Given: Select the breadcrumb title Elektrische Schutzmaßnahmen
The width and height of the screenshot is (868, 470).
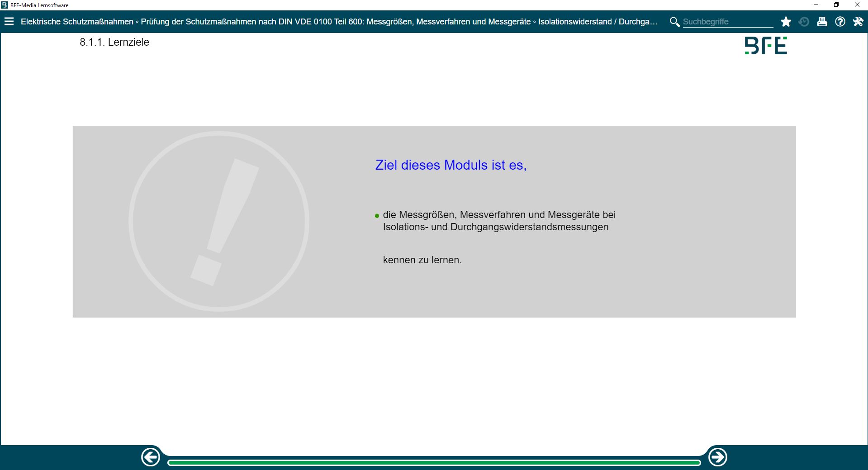Looking at the screenshot, I should tap(77, 21).
